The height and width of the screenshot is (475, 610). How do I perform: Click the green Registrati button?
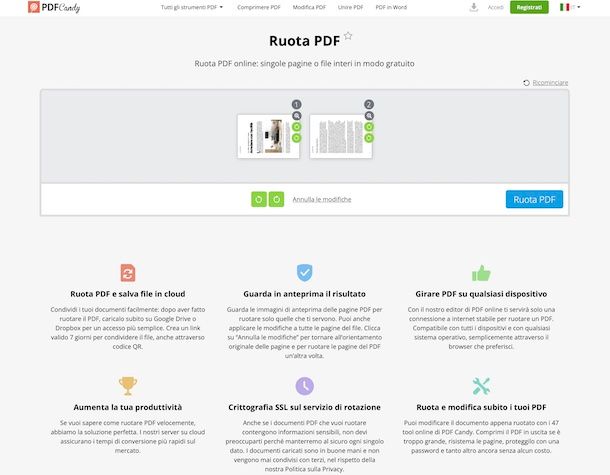pos(529,7)
